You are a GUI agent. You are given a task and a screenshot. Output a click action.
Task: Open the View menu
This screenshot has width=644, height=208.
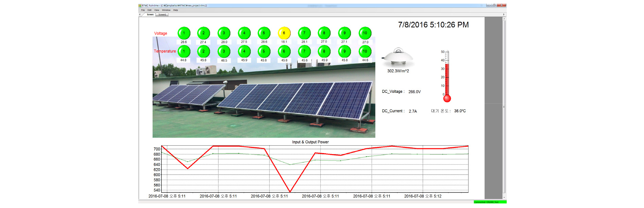pos(156,10)
